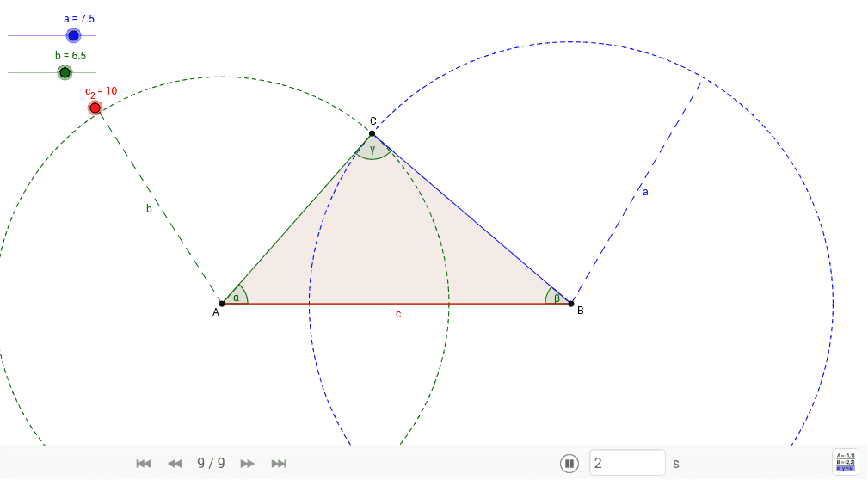Open the construction protocol icon
This screenshot has height=480, width=868.
click(846, 462)
